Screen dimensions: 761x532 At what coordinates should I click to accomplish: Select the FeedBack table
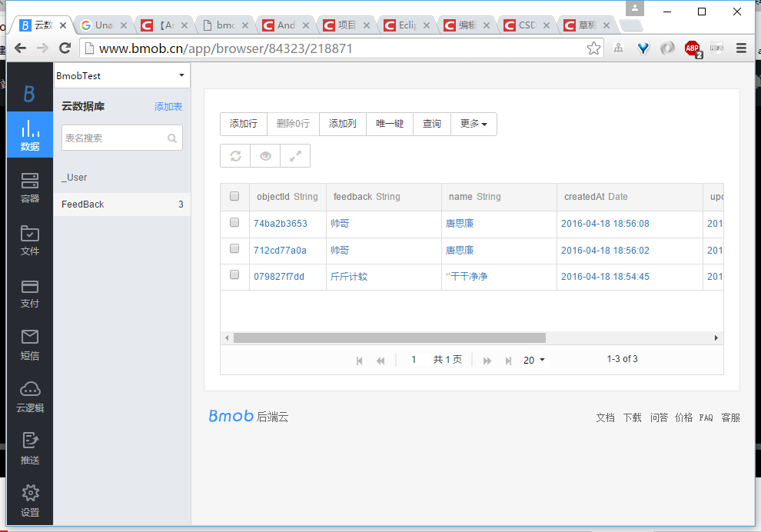point(121,204)
